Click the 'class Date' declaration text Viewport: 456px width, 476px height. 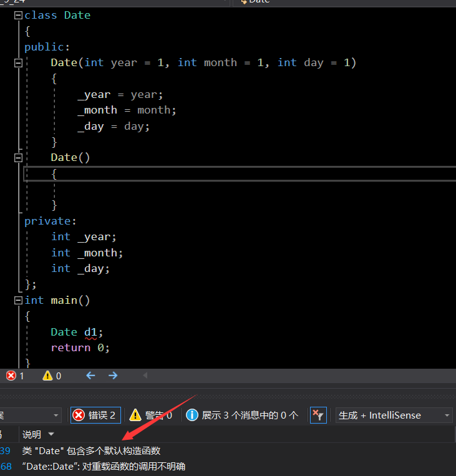(57, 15)
